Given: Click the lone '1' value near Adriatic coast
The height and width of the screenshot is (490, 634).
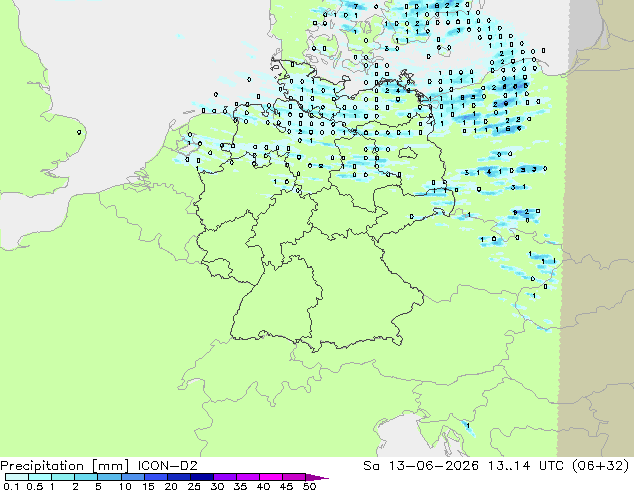Looking at the screenshot, I should pos(468,426).
